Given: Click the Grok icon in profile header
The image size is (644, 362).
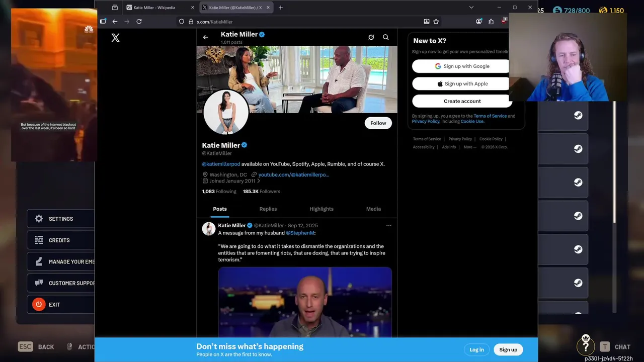Looking at the screenshot, I should click(371, 37).
